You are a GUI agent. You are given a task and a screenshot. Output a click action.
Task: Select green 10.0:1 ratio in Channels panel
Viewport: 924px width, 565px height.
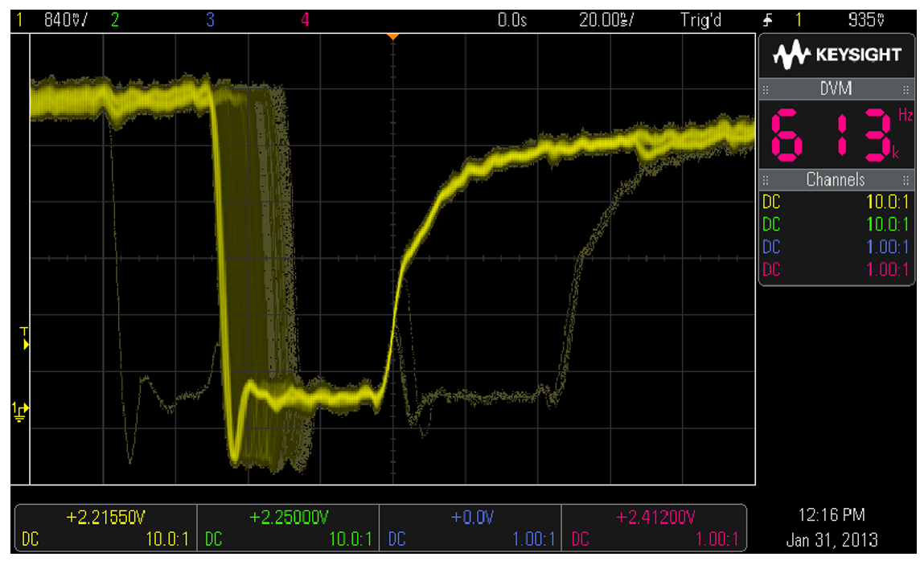pyautogui.click(x=888, y=224)
